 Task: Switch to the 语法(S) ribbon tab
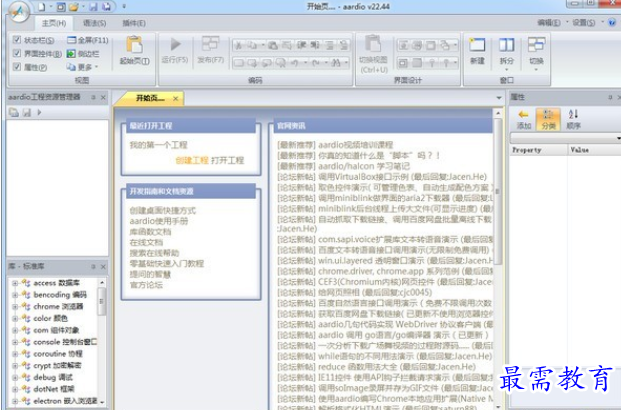pos(95,23)
